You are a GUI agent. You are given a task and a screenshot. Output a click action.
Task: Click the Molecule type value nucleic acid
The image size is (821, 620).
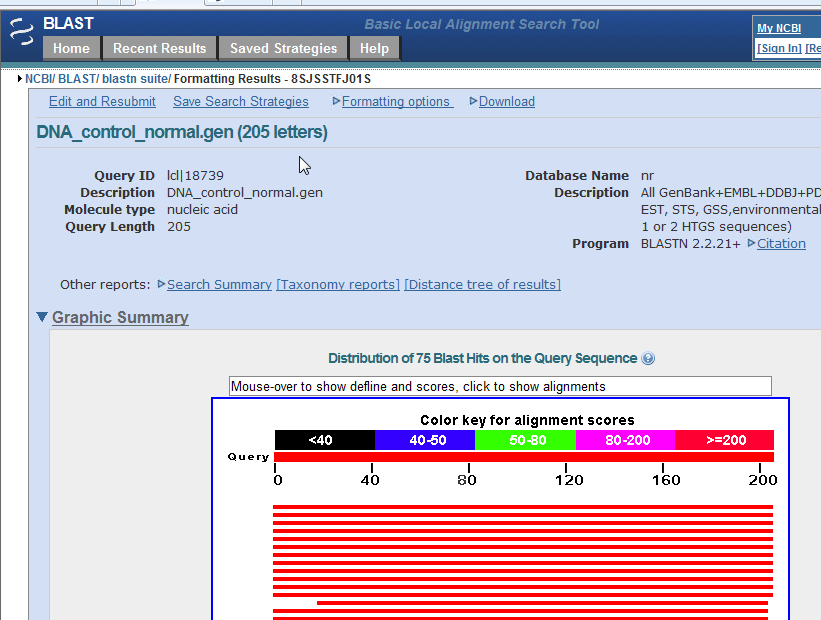202,209
